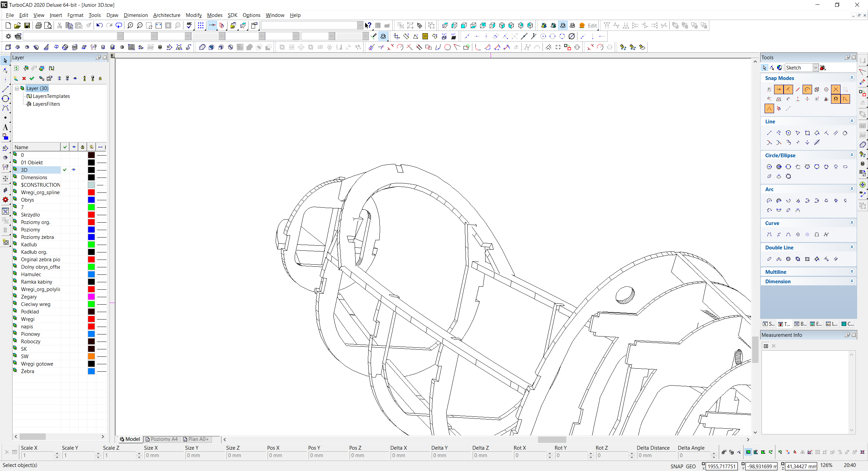Toggle visibility eye of 3D layer

pos(74,170)
